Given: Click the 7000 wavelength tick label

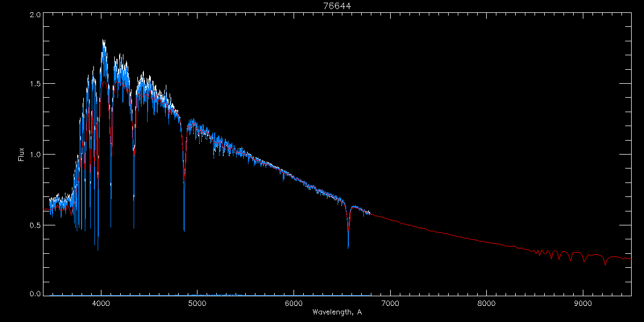Looking at the screenshot, I should coord(390,303).
